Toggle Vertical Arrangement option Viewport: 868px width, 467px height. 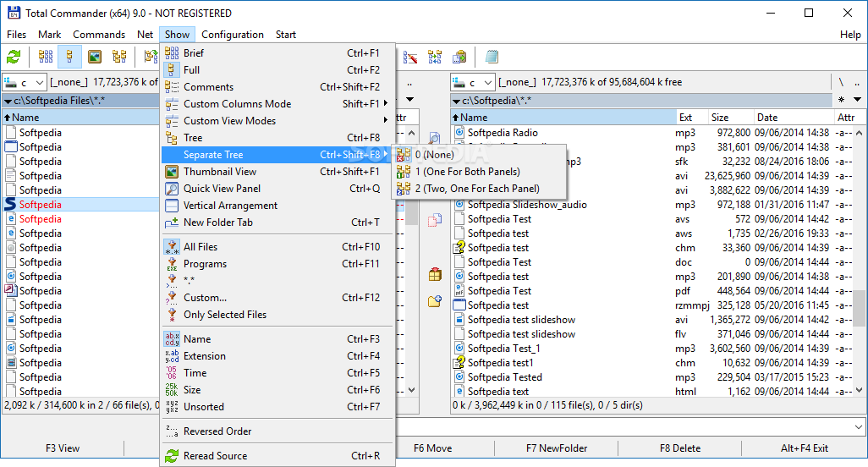pyautogui.click(x=278, y=206)
